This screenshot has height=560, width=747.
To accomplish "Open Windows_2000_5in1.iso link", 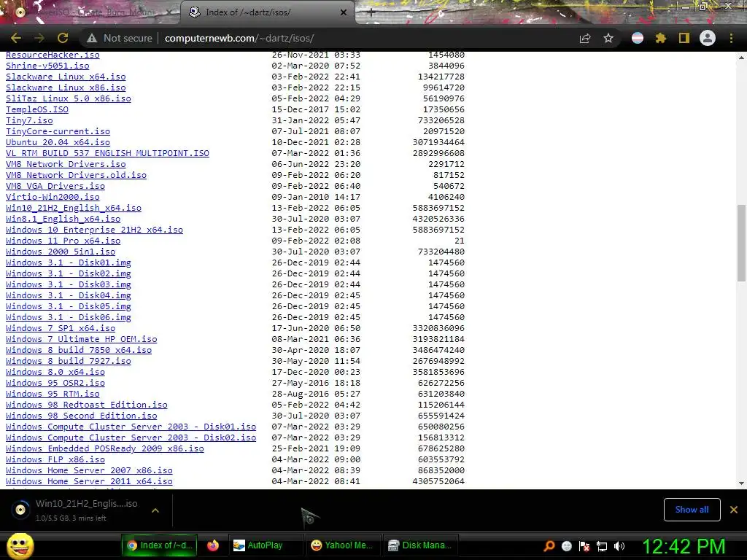I will click(61, 252).
